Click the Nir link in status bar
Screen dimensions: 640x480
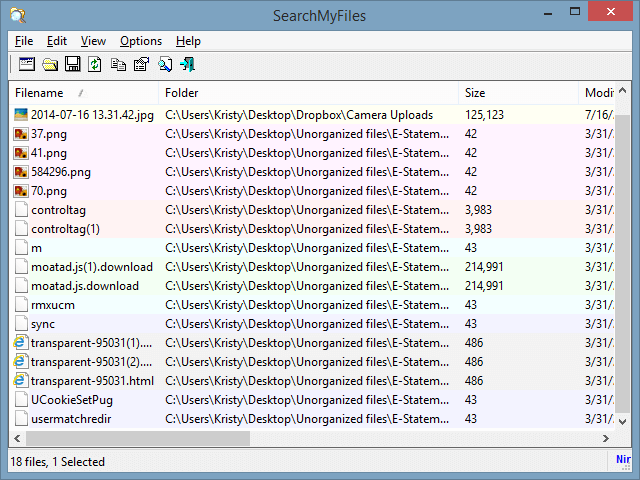[623, 460]
